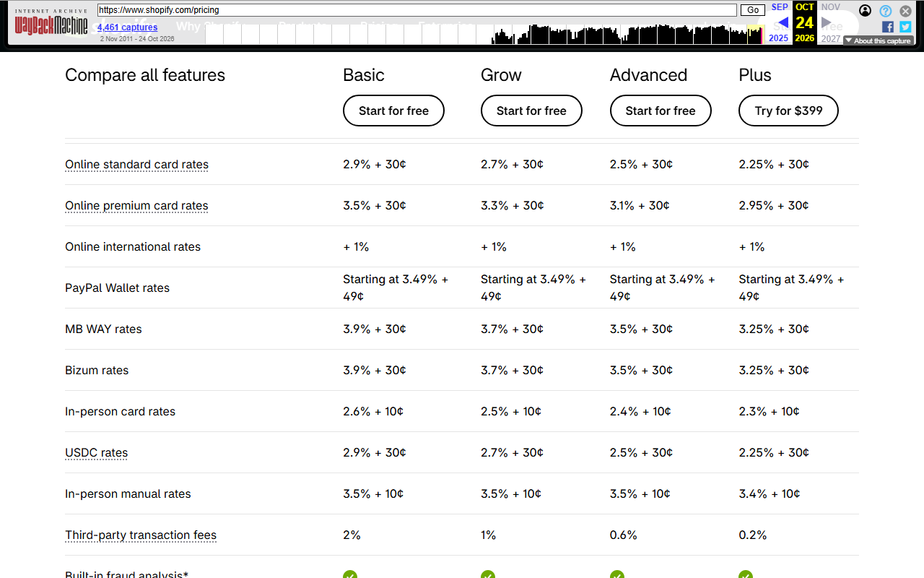Click In-person card rates row label
Image resolution: width=924 pixels, height=578 pixels.
click(x=120, y=412)
